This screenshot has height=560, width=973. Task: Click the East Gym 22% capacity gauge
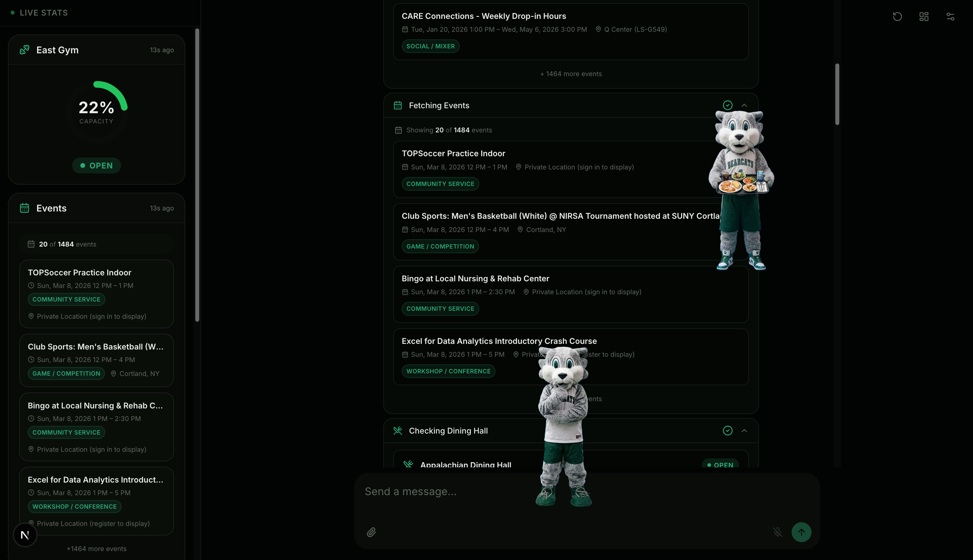(x=97, y=111)
